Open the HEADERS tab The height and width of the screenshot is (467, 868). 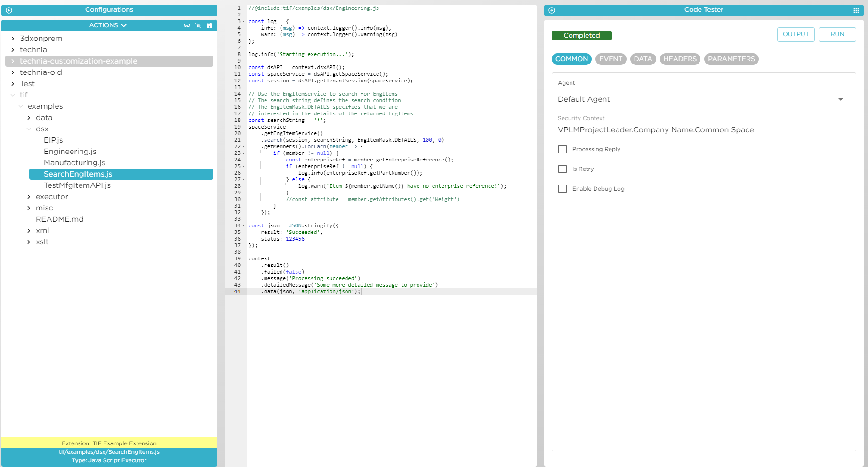(680, 59)
